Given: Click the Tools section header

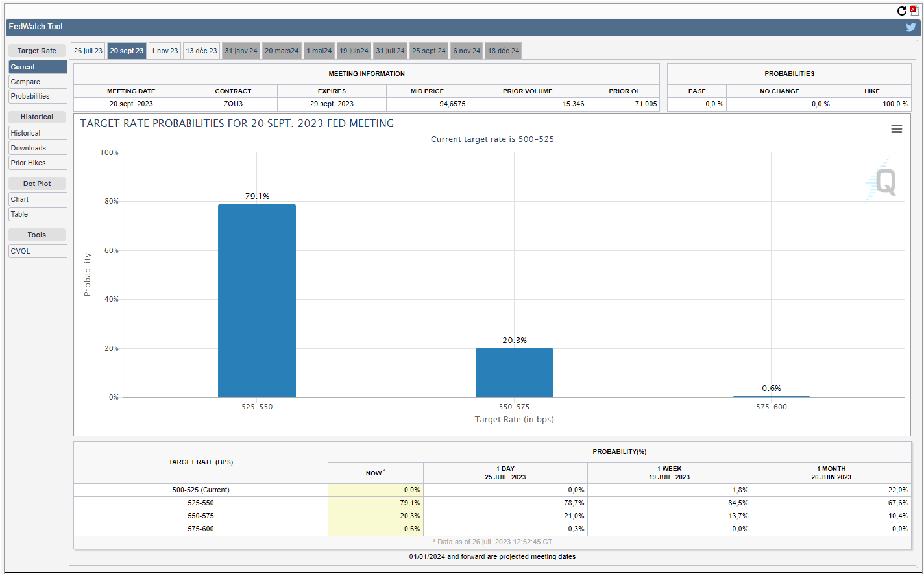Looking at the screenshot, I should click(x=37, y=235).
